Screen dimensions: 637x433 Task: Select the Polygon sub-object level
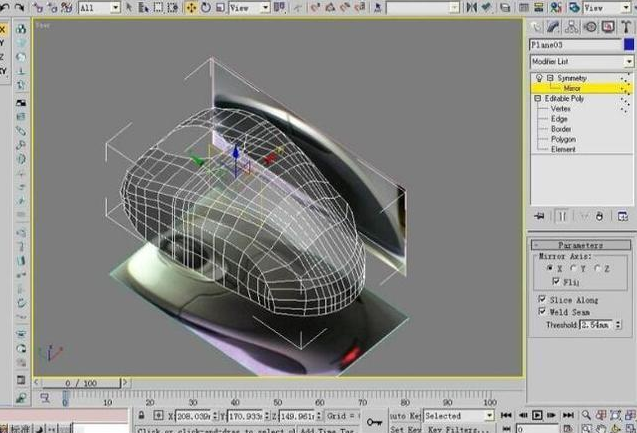(563, 139)
